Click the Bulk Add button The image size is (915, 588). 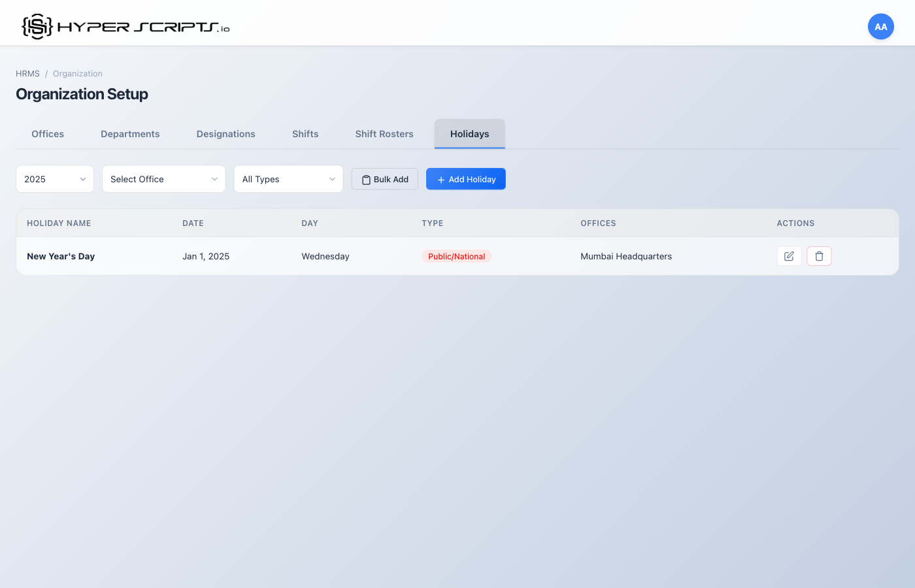click(x=384, y=179)
